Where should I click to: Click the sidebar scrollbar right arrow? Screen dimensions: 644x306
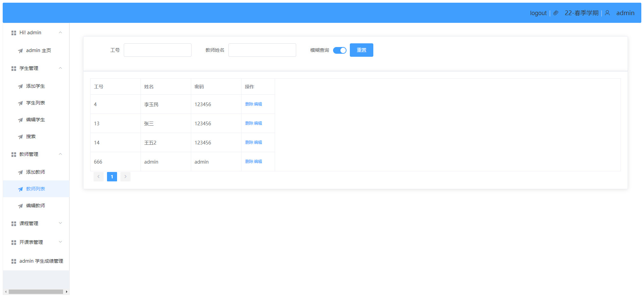pos(67,292)
